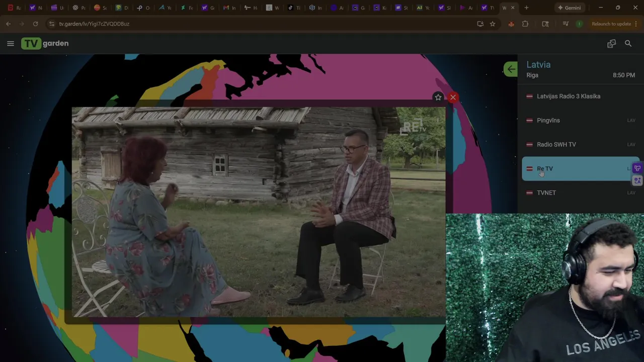The image size is (644, 362).
Task: Select the Radio SWH TV channel
Action: click(x=581, y=144)
